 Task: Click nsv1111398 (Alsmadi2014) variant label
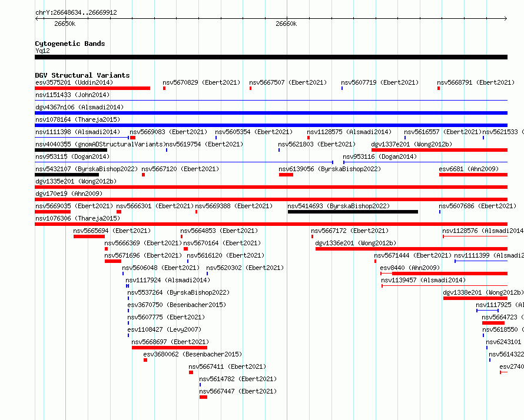click(x=78, y=132)
